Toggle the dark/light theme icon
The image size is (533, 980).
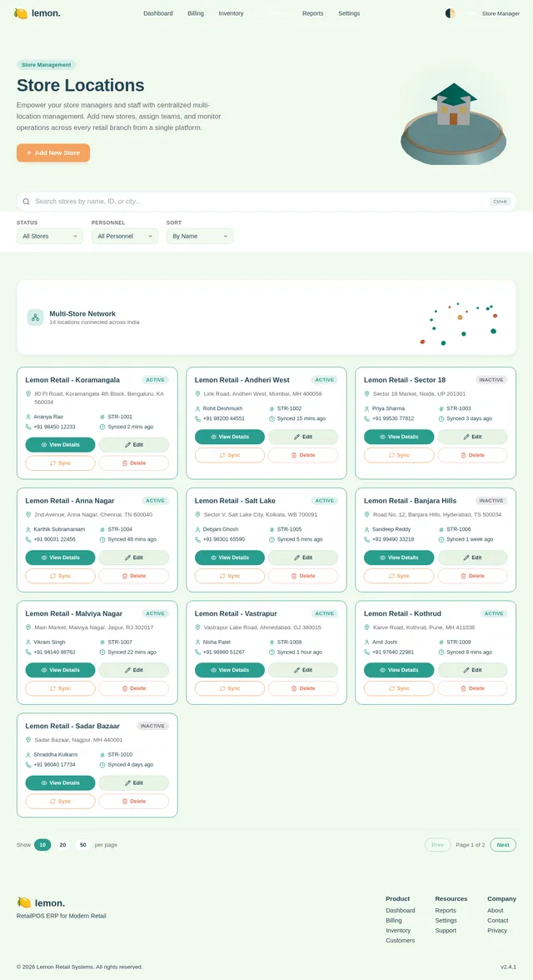(x=450, y=13)
